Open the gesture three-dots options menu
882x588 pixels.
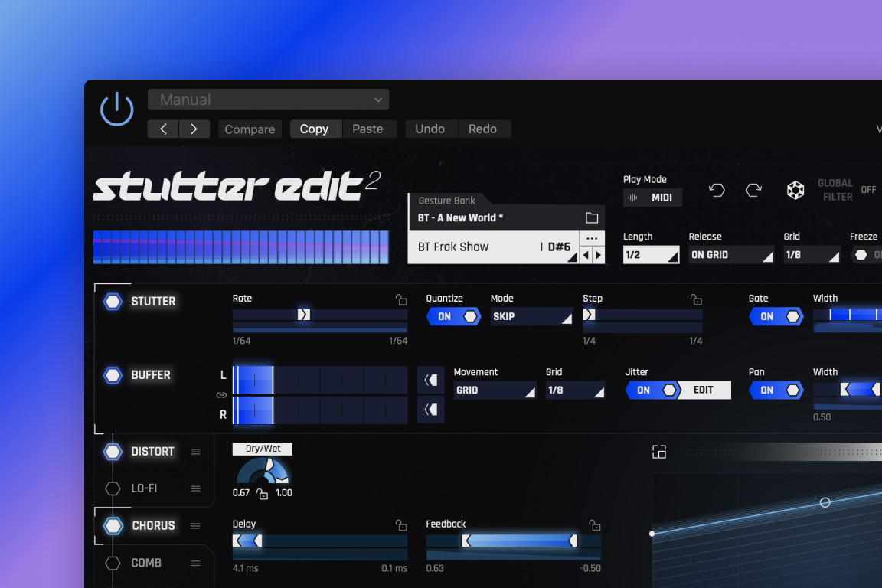[x=592, y=239]
